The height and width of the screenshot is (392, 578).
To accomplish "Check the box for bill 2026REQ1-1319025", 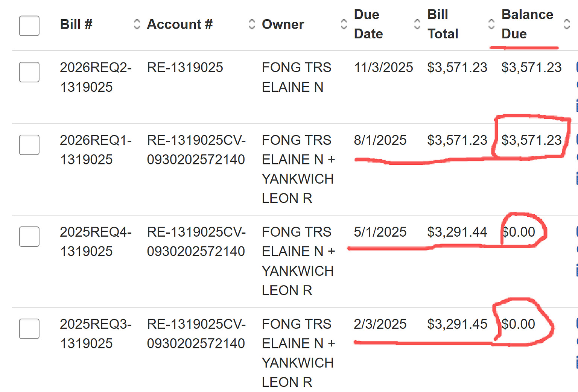I will tap(29, 145).
